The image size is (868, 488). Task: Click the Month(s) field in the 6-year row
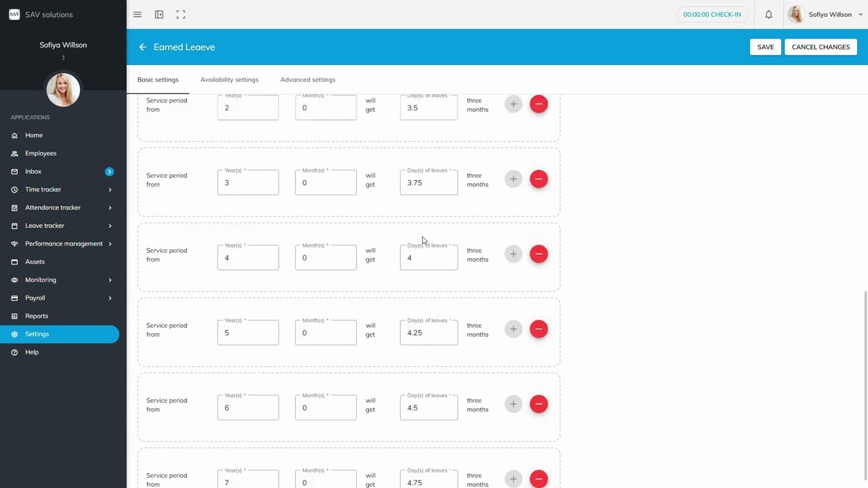click(x=325, y=407)
